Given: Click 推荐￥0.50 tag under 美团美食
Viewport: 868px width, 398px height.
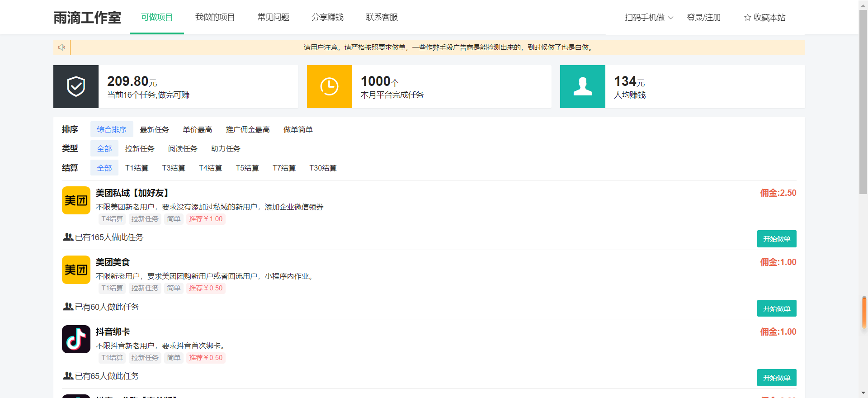Looking at the screenshot, I should [x=206, y=288].
